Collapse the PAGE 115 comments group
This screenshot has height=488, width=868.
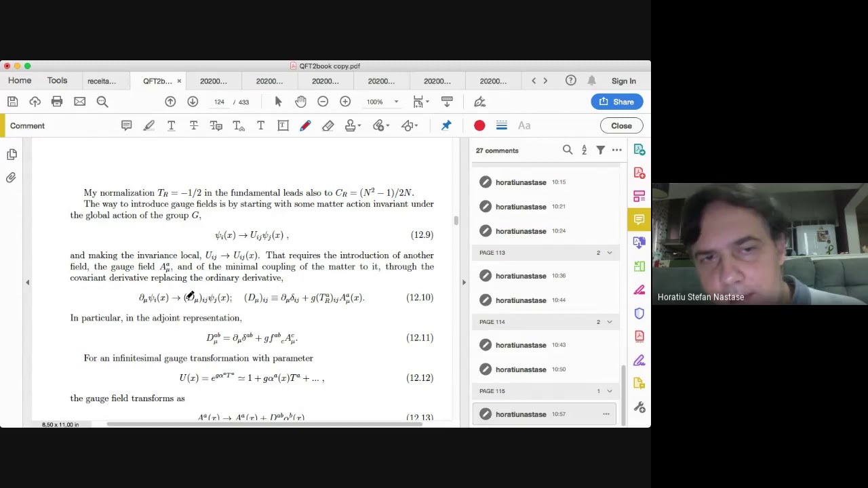609,391
